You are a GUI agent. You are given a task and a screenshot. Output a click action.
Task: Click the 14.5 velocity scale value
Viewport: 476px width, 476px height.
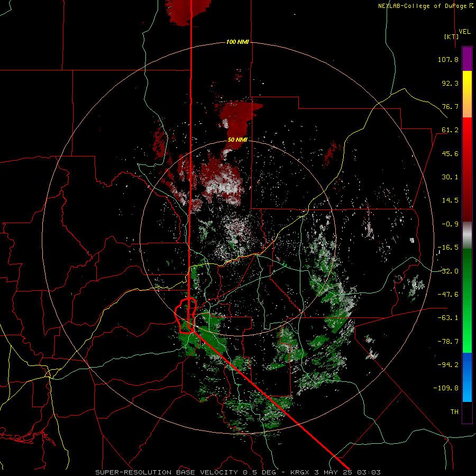coord(450,200)
